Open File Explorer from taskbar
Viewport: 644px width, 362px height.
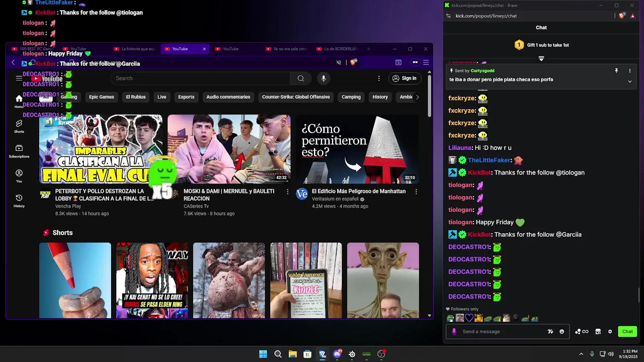point(292,354)
